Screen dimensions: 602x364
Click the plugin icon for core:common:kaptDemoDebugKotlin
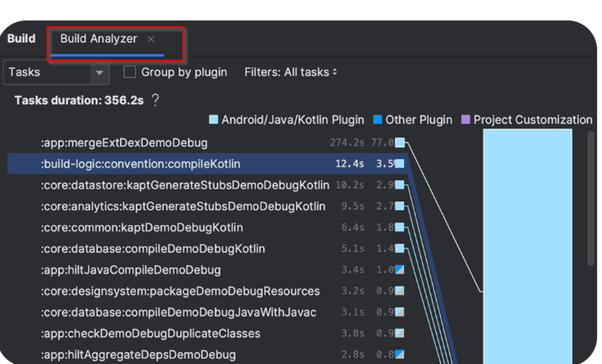click(x=400, y=227)
